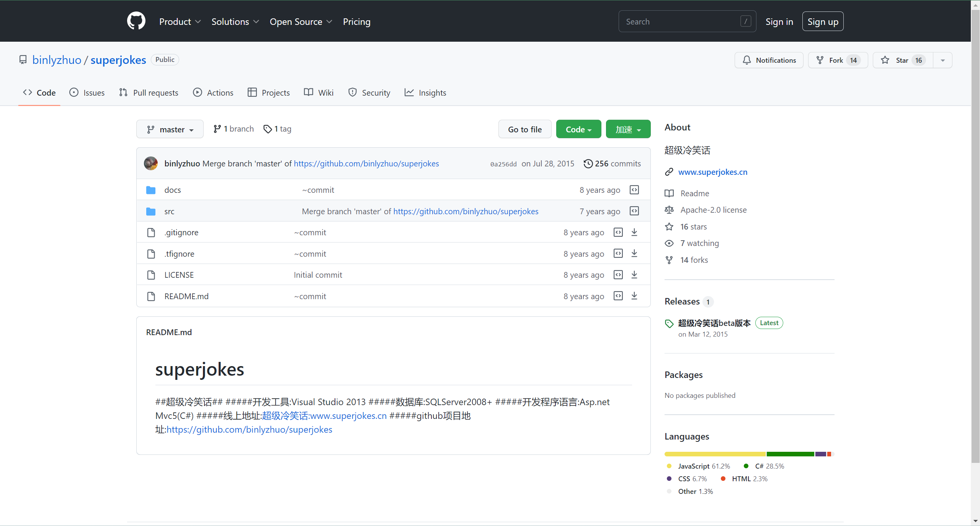Open the docs folder icon
Image resolution: width=980 pixels, height=526 pixels.
(x=151, y=190)
